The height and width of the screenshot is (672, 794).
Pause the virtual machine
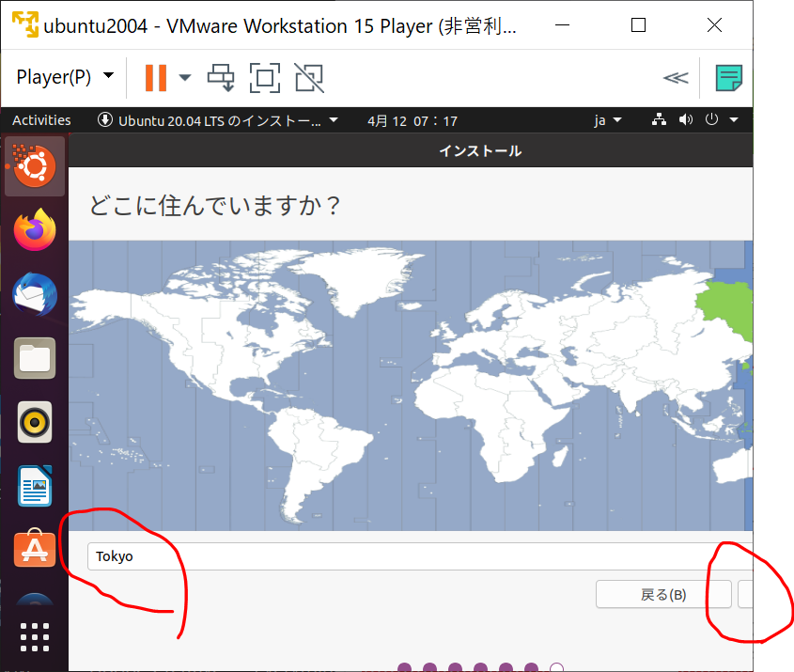click(156, 77)
